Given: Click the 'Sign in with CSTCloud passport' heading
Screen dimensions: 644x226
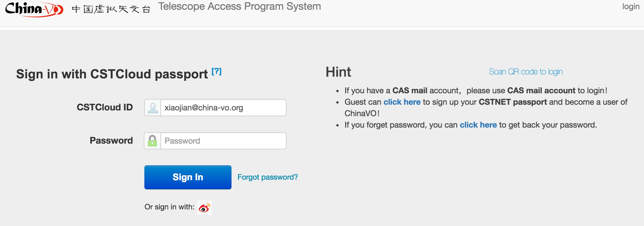Looking at the screenshot, I should [112, 74].
